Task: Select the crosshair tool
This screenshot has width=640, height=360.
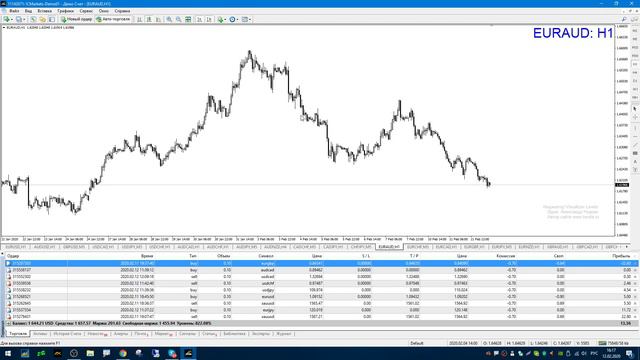Action: pos(635,118)
